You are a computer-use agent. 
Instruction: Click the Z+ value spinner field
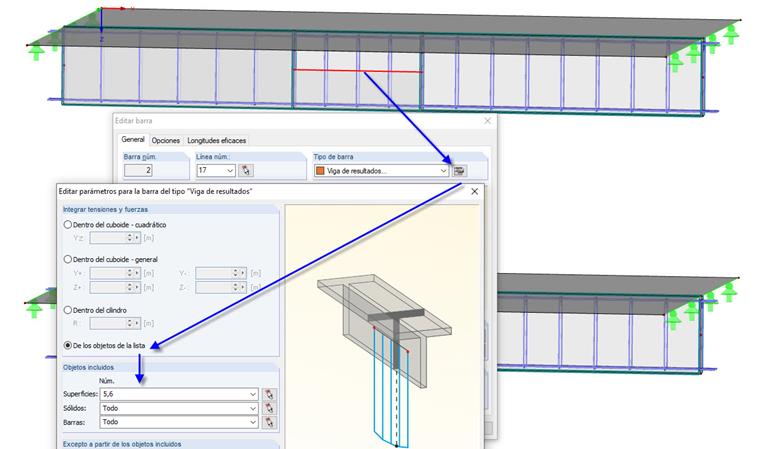point(115,288)
